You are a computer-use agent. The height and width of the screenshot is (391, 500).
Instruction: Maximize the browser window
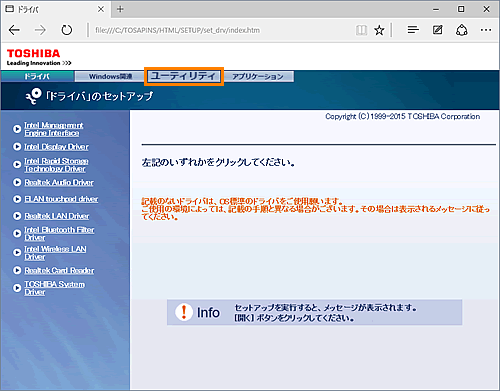[x=461, y=9]
